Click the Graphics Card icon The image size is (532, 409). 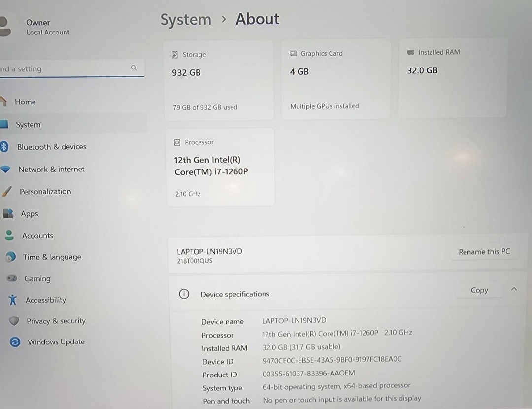[x=293, y=53]
